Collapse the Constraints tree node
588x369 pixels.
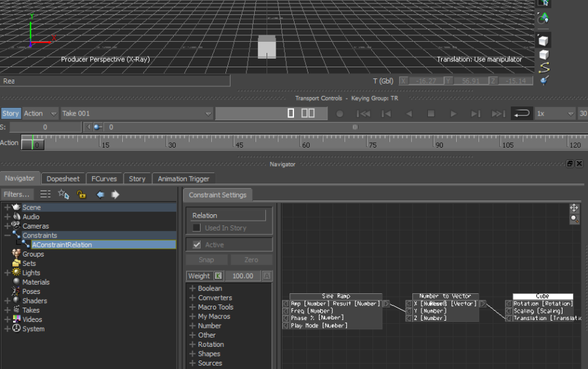click(7, 235)
